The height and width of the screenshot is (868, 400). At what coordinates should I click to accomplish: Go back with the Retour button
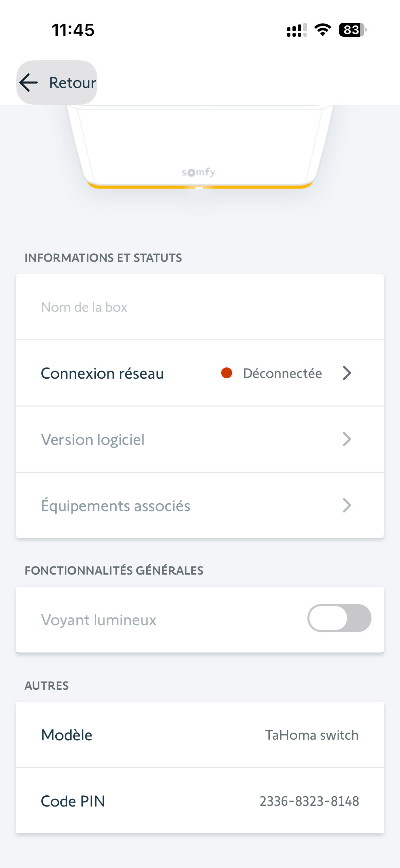point(57,83)
